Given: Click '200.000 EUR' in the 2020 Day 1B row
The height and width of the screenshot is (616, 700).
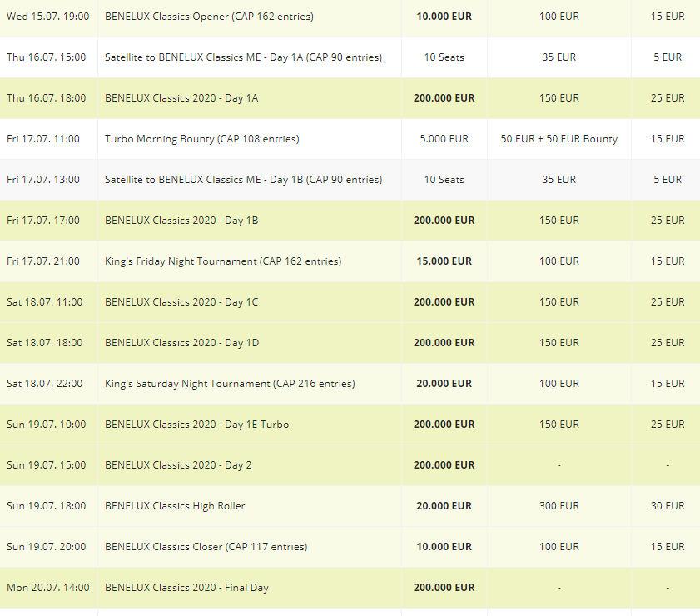Looking at the screenshot, I should click(x=444, y=221).
